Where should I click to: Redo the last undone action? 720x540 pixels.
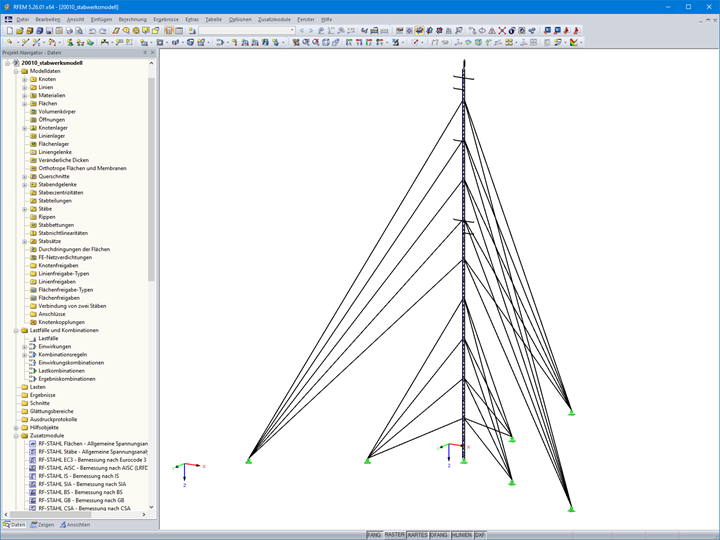coord(102,31)
